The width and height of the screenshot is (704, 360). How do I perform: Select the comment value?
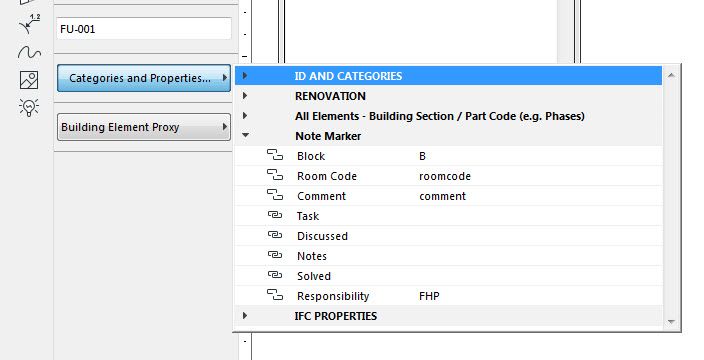click(443, 196)
